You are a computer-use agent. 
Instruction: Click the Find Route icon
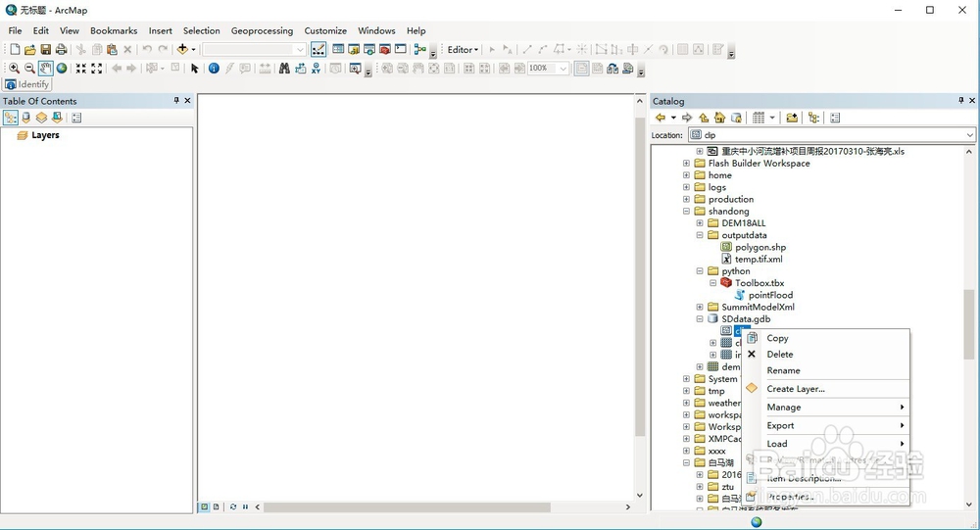pyautogui.click(x=300, y=69)
